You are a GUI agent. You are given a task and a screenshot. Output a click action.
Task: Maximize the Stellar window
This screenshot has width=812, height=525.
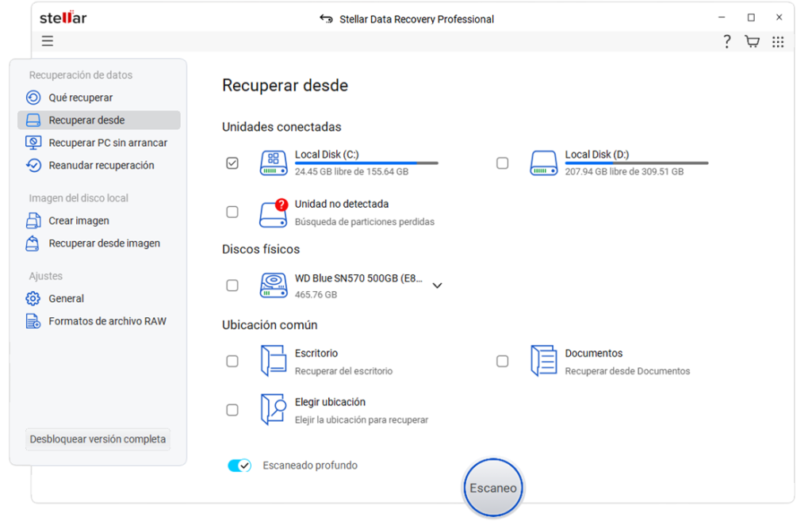tap(751, 17)
